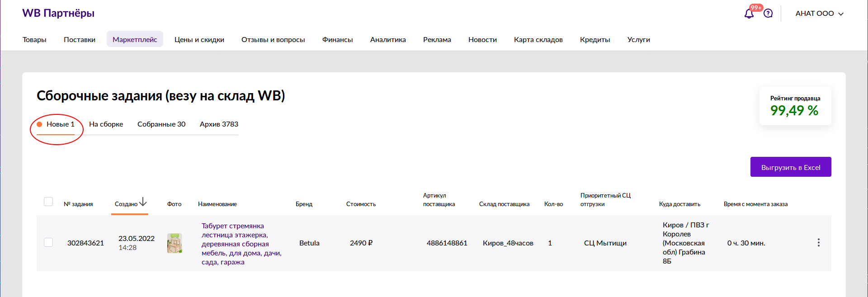Click the Киров_48часов warehouse cell
868x297 pixels.
508,243
